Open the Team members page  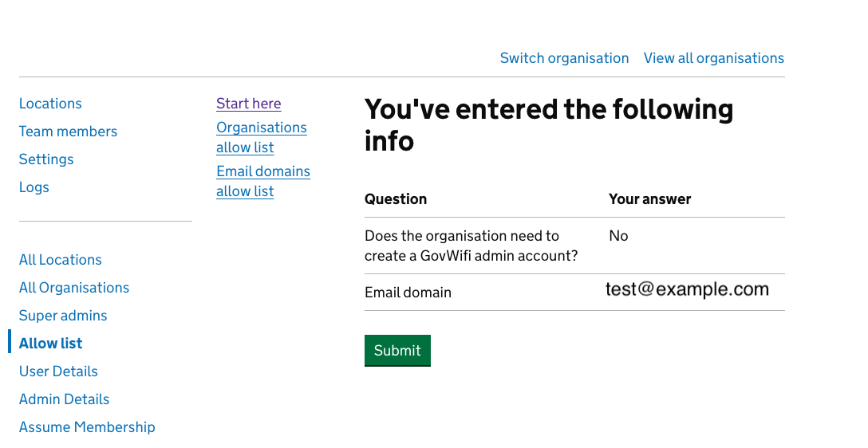coord(68,132)
